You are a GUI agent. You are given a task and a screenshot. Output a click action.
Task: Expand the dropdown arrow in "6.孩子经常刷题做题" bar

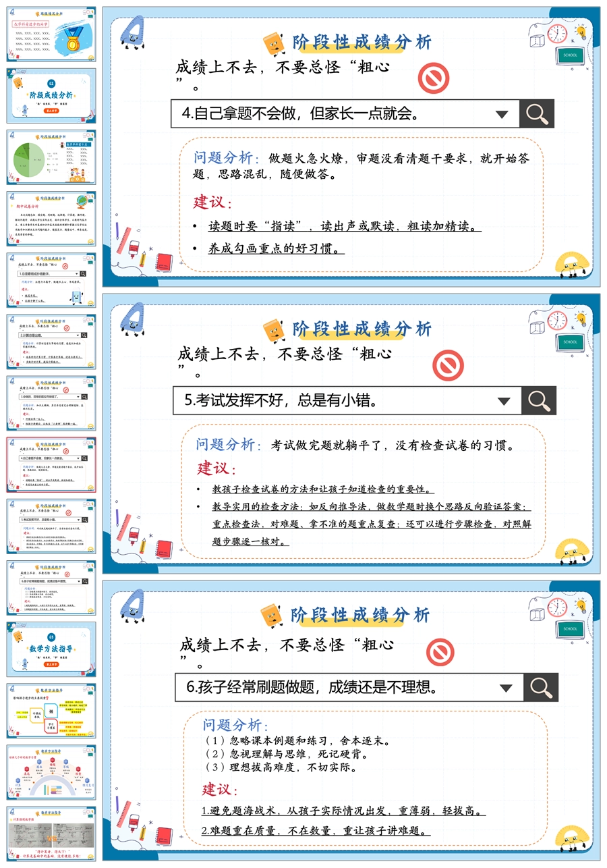click(506, 688)
